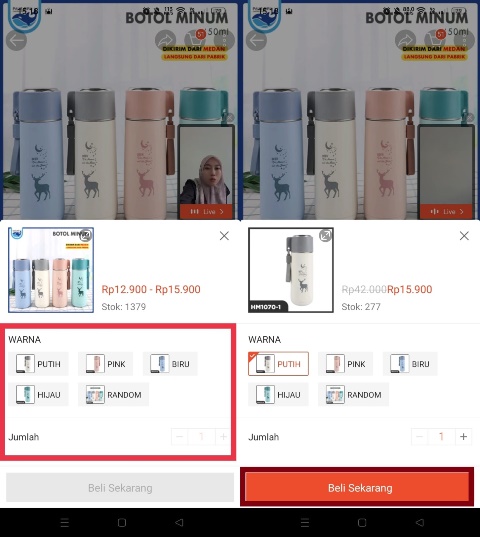Open recent apps menu on right navigation bar
480x537 pixels.
[305, 522]
